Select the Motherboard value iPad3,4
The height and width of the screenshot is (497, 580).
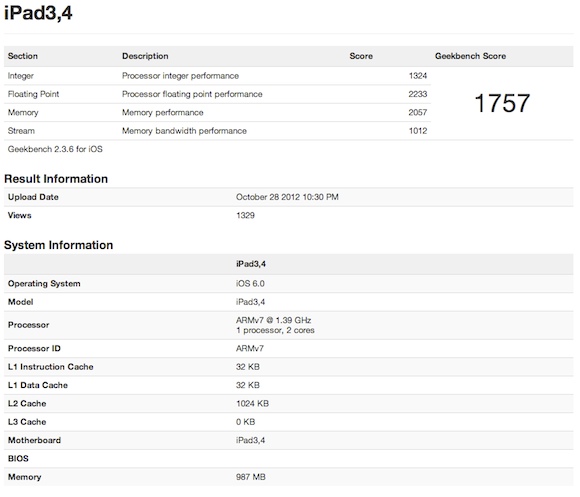tap(250, 440)
